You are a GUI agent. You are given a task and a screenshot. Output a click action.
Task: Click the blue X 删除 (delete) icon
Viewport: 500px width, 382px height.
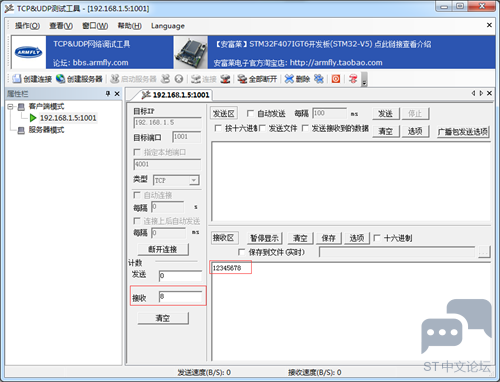click(x=289, y=79)
